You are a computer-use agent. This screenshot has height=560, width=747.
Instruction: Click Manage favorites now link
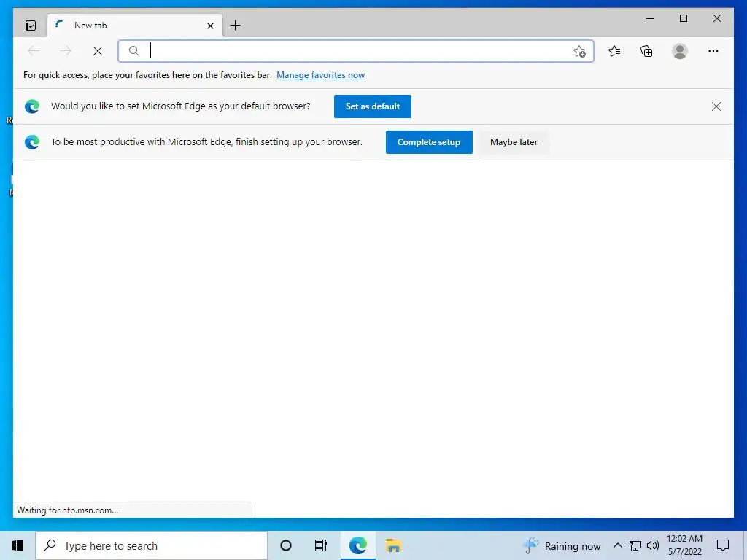click(x=321, y=75)
